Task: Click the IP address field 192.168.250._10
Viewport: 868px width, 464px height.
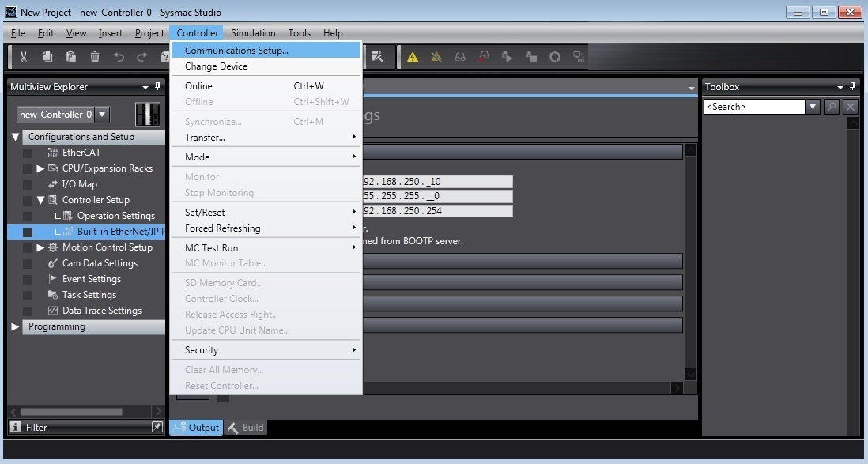Action: tap(437, 182)
